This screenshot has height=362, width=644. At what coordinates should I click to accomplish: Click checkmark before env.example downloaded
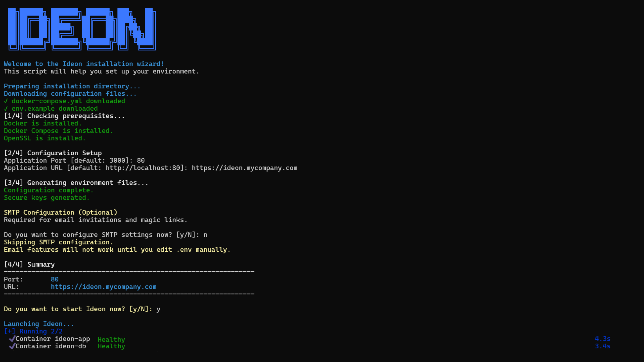(6, 109)
